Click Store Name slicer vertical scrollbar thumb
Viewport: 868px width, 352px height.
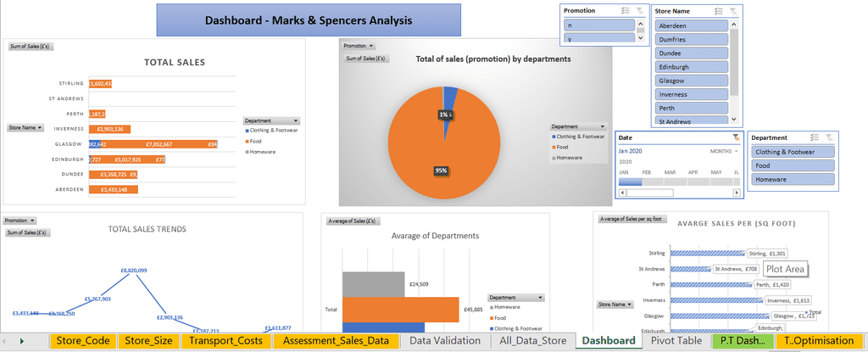(734, 62)
